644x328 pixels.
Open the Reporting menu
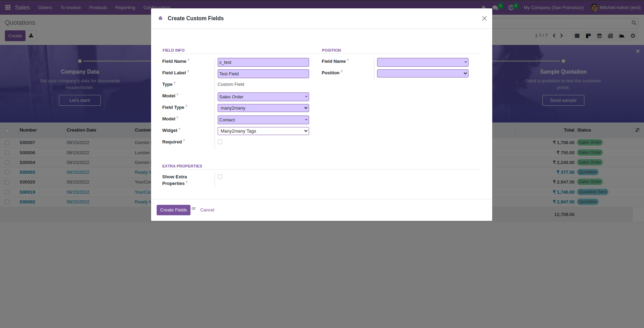click(125, 7)
